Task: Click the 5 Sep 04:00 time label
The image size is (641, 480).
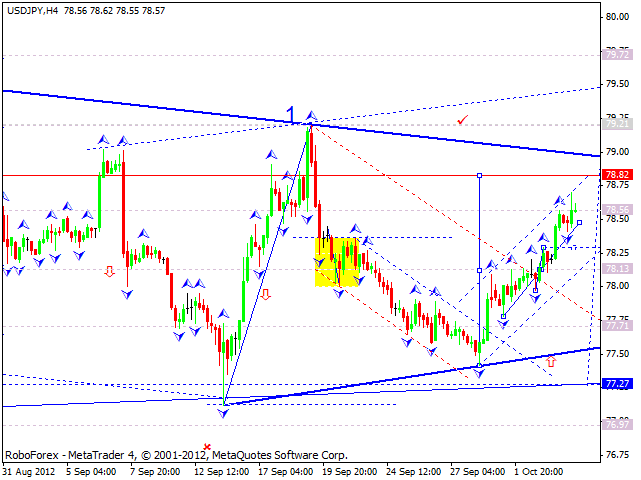Action: tap(91, 471)
